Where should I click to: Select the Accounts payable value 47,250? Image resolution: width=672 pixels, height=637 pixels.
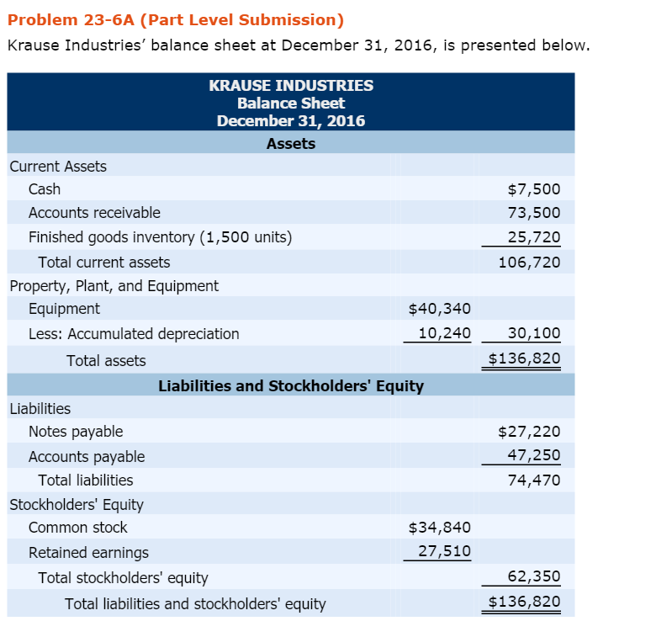[534, 455]
